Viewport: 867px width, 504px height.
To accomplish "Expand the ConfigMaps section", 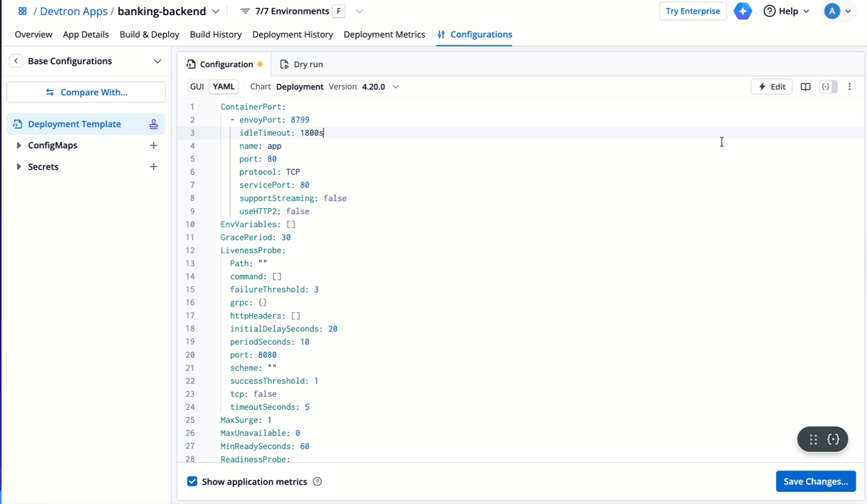I will click(x=19, y=145).
